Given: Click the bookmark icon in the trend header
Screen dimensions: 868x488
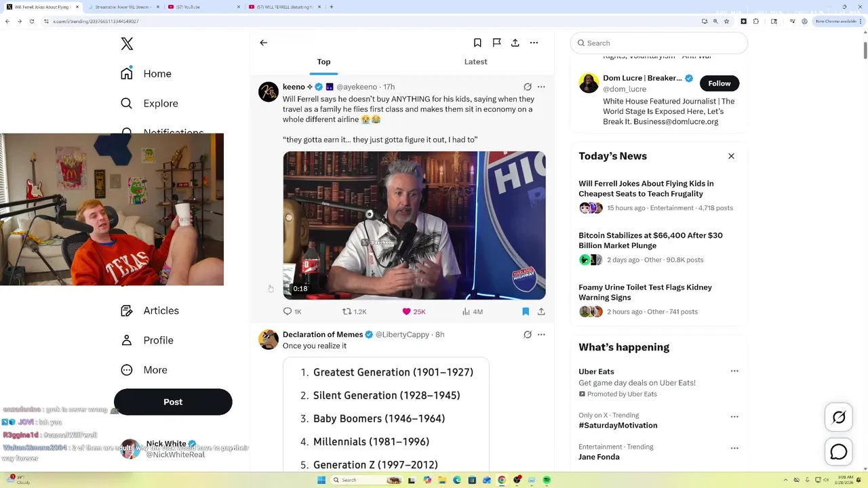Looking at the screenshot, I should pyautogui.click(x=477, y=43).
